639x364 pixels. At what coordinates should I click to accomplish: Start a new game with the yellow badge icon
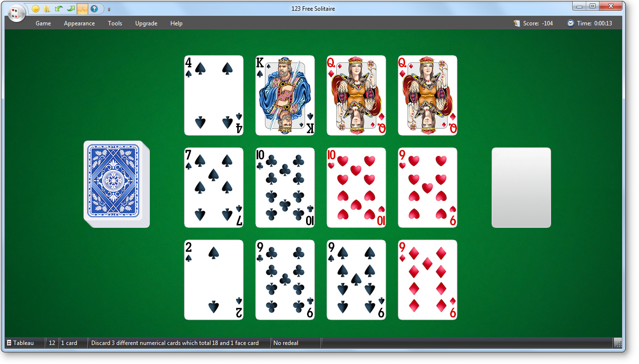point(35,8)
